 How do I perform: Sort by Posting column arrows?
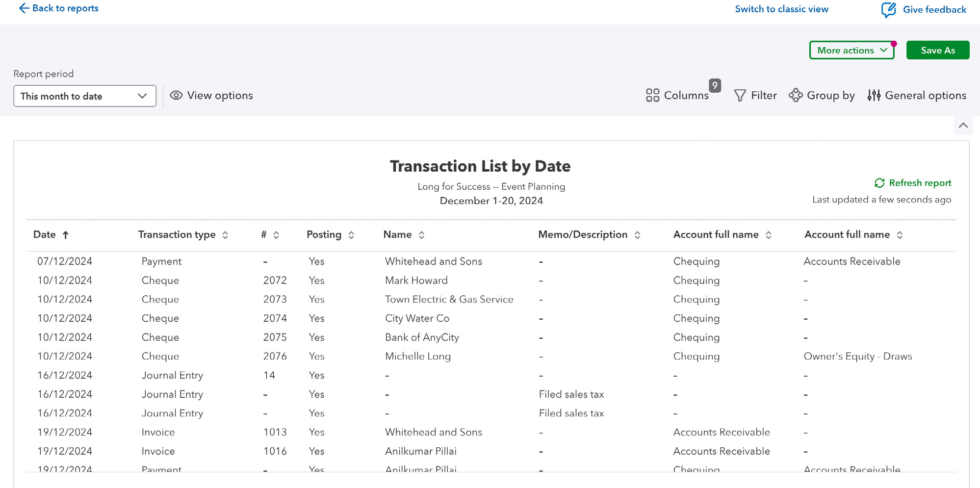351,235
